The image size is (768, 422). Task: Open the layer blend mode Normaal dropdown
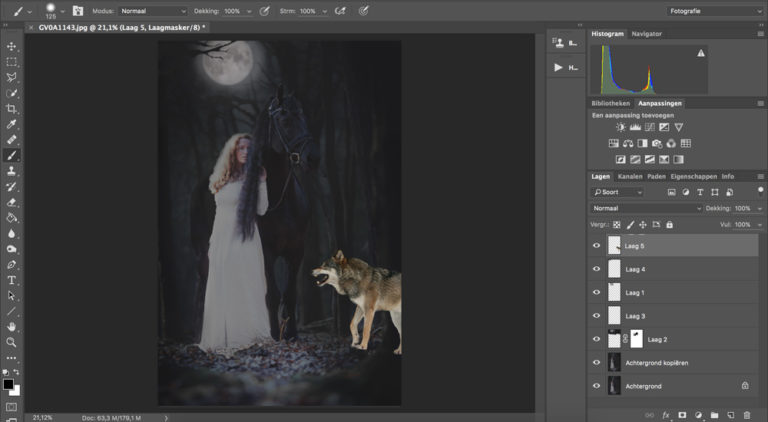pos(646,208)
